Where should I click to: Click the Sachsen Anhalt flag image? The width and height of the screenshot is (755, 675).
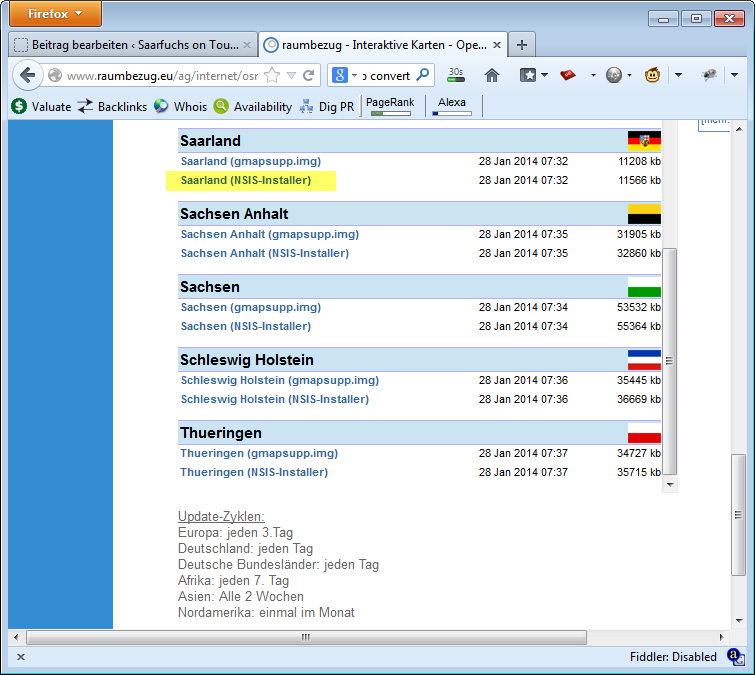644,214
